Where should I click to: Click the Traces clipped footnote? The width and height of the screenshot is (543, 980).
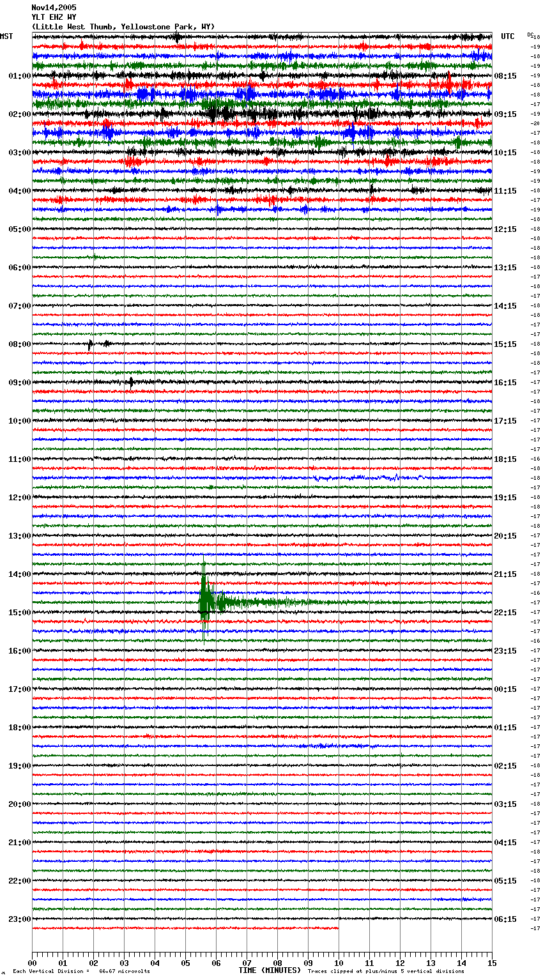(386, 972)
